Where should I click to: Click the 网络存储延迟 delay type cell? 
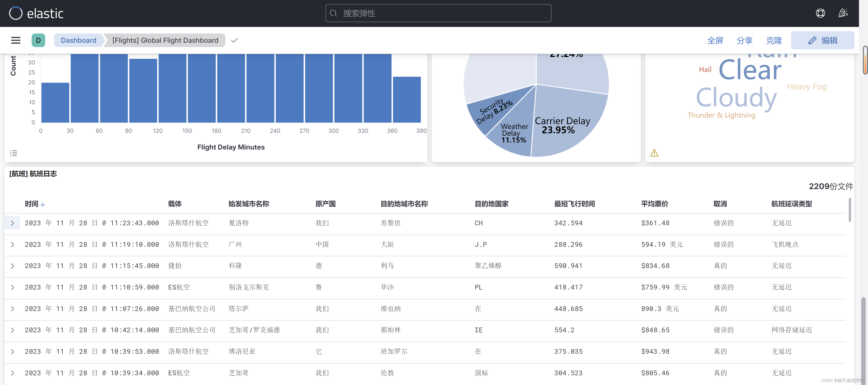tap(792, 330)
